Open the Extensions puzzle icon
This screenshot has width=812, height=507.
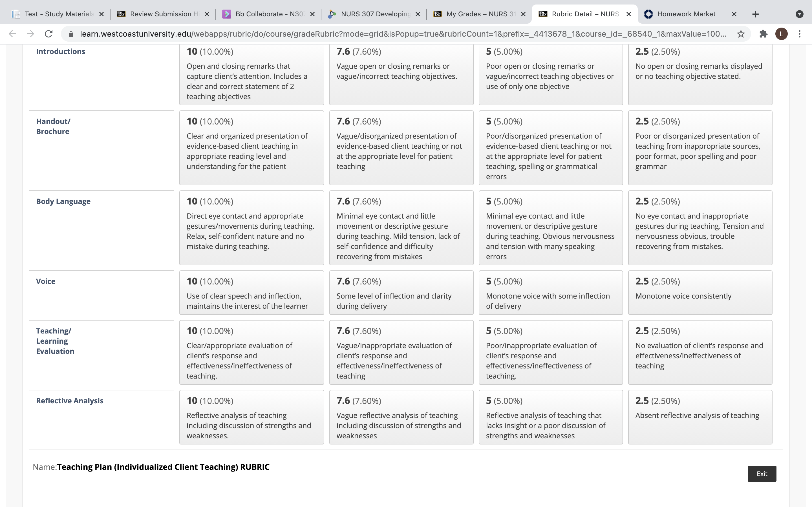click(763, 34)
